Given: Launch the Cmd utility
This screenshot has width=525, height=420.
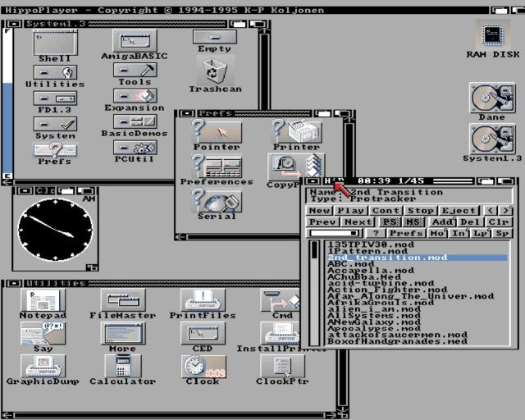Looking at the screenshot, I should point(281,300).
